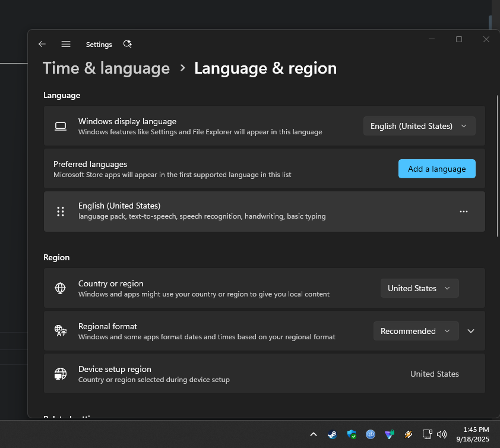Click the Device setup region United States value
Viewport: 500px width, 448px height.
[x=434, y=374]
